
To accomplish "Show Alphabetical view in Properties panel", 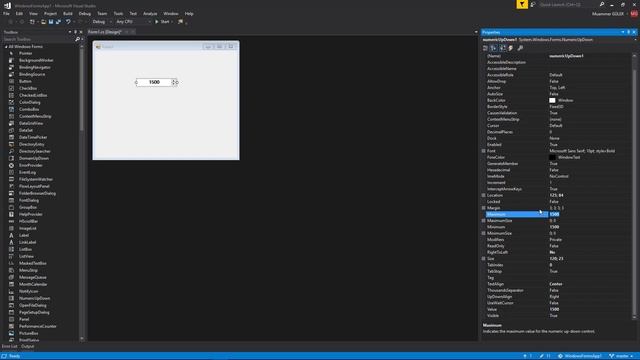I will tap(494, 48).
